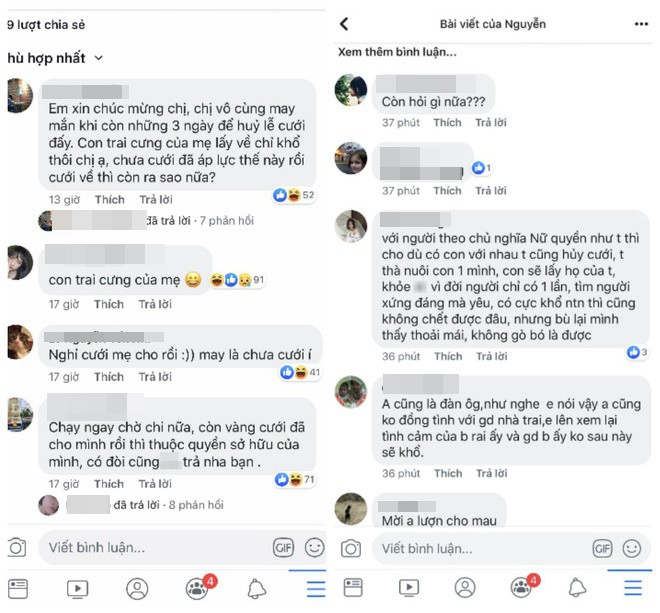
Task: Like the 'con trai cưng của mẹ' comment via Thích
Action: 109,304
